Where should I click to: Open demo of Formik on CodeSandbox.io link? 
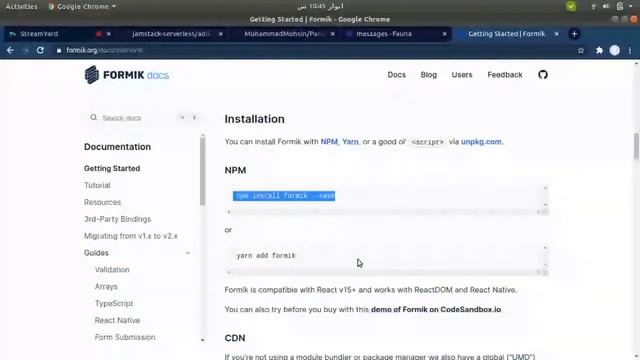[x=436, y=309]
